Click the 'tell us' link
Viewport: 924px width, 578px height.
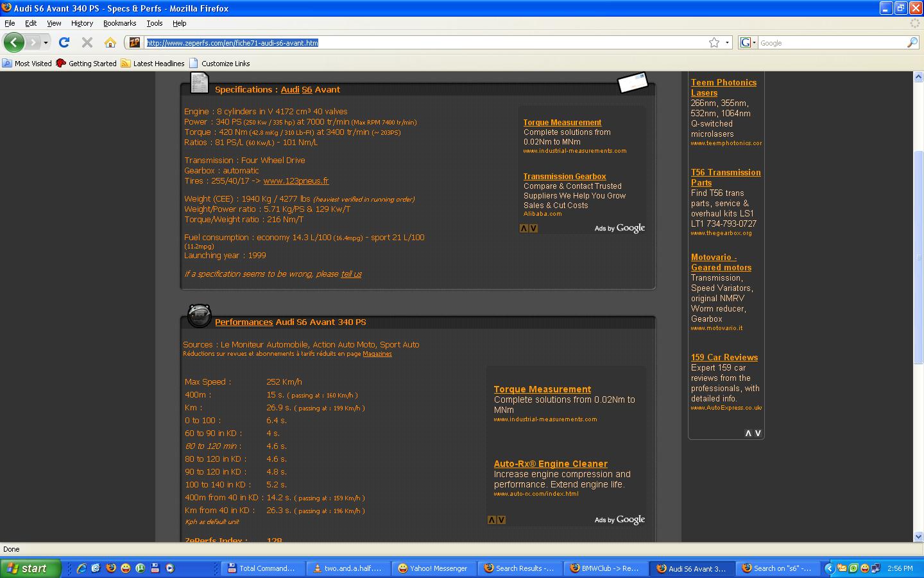tap(351, 274)
